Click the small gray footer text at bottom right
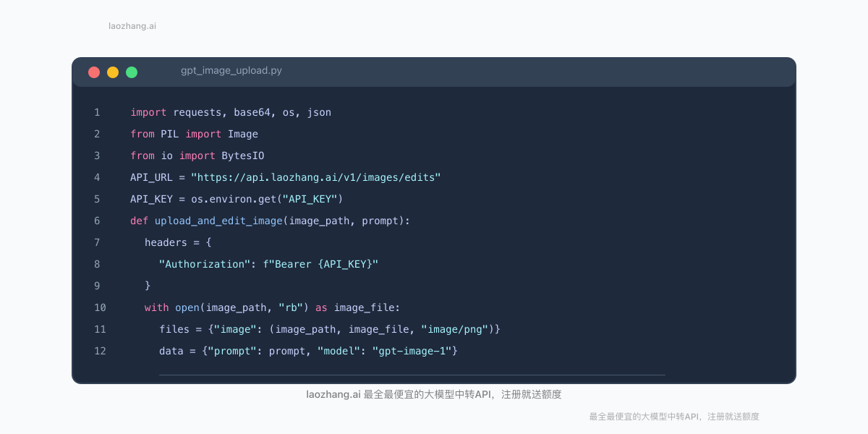The image size is (868, 434). [674, 417]
